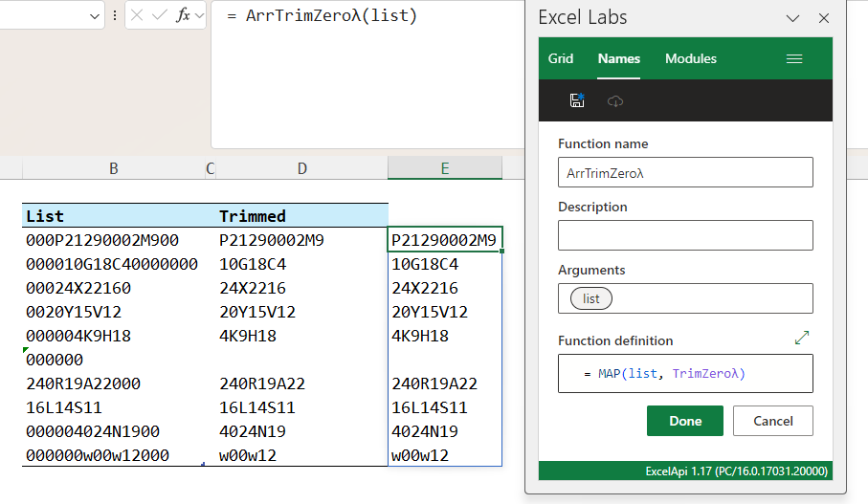Click cell 0020Y15V12
Image resolution: width=868 pixels, height=504 pixels.
click(x=74, y=312)
